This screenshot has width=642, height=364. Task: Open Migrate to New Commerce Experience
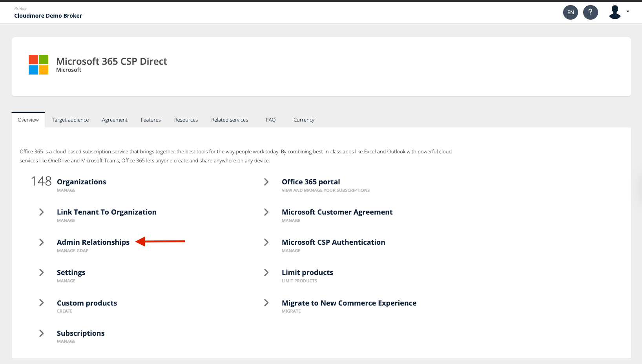[349, 303]
